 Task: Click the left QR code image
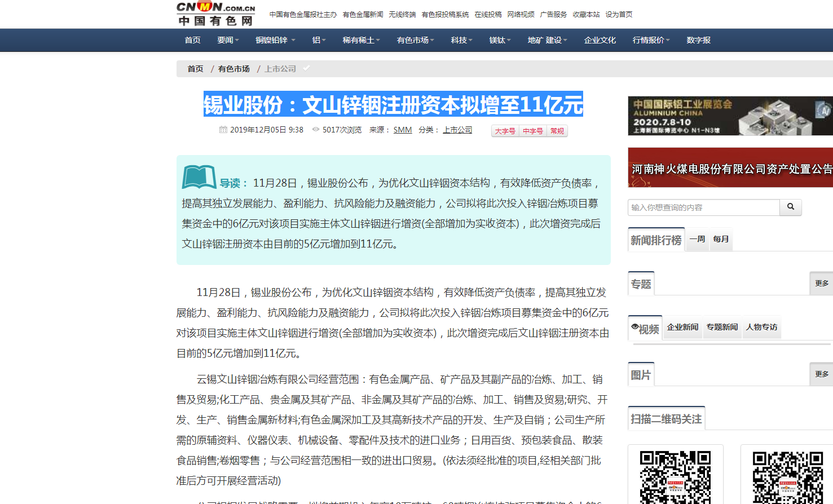coord(675,476)
